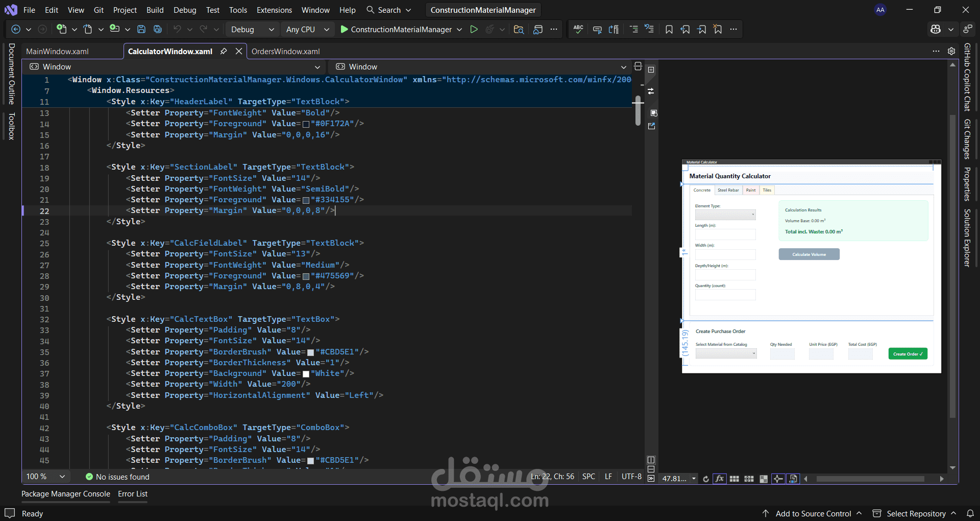Screen dimensions: 980x521
Task: Swap XAML and design panes
Action: [x=651, y=91]
